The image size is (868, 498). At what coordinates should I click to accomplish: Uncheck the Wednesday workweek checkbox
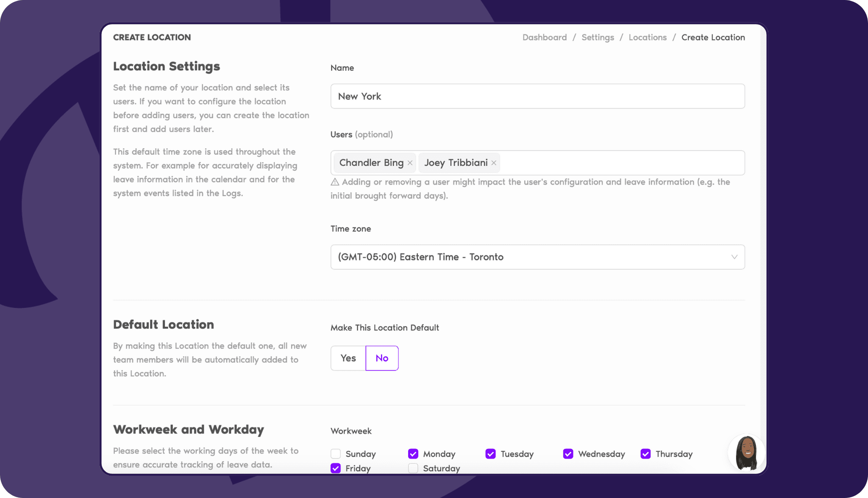(x=568, y=454)
